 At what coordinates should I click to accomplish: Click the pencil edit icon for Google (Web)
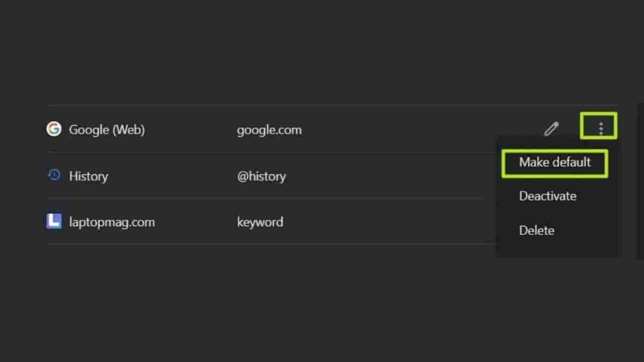coord(551,129)
